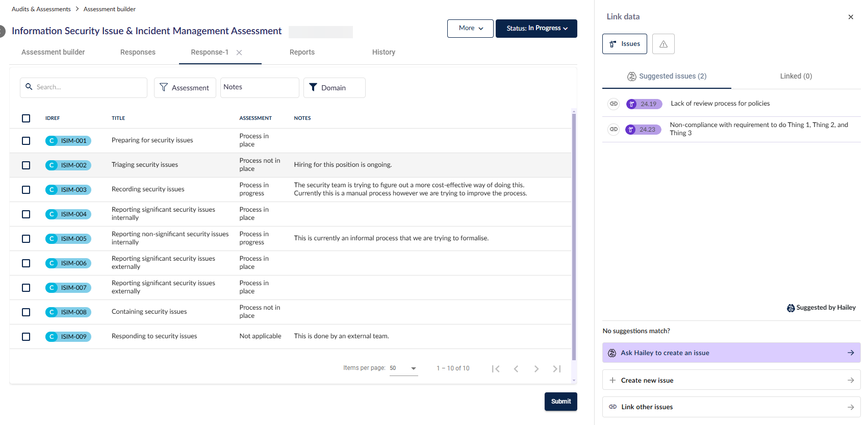Close the Response-1 tab with X icon
Screen dimensions: 868x425
239,53
